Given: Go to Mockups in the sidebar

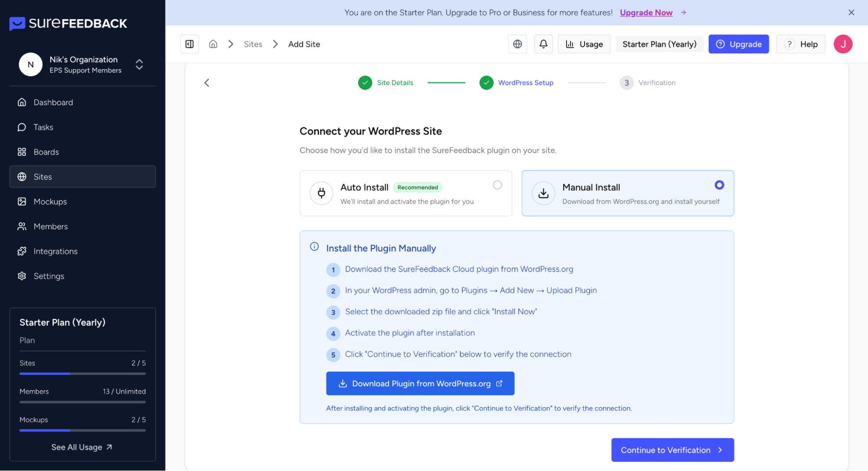Looking at the screenshot, I should (50, 202).
